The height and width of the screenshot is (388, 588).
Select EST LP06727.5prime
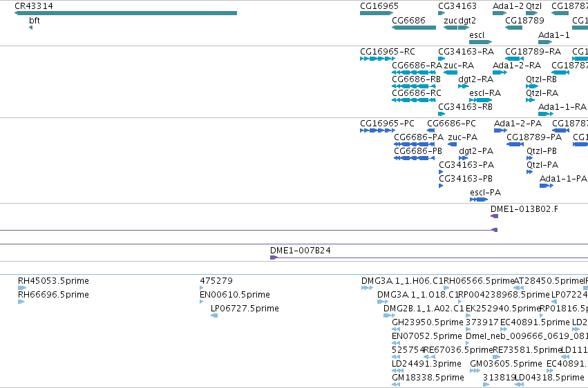click(x=245, y=309)
